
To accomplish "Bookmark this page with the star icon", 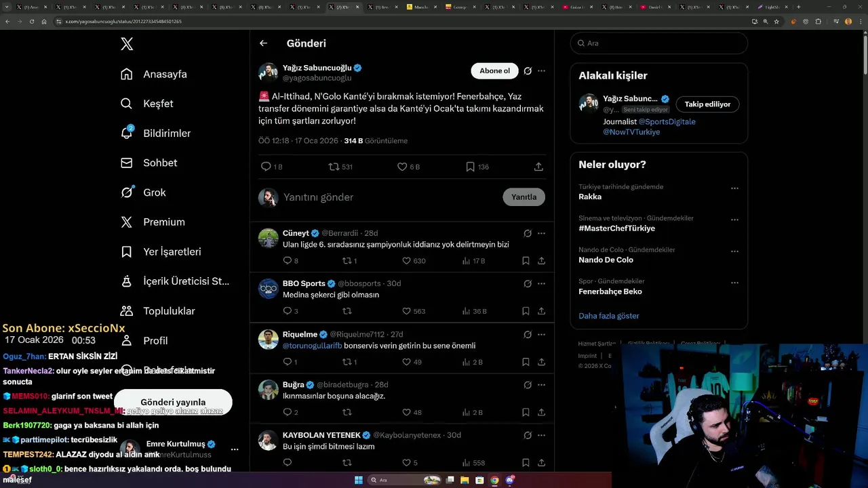I will tap(777, 21).
